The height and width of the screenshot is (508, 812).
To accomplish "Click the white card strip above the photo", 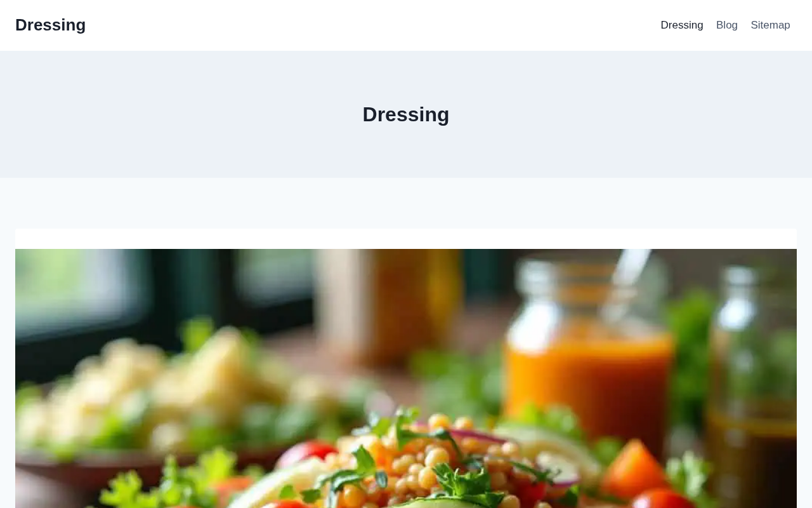I will [x=406, y=239].
